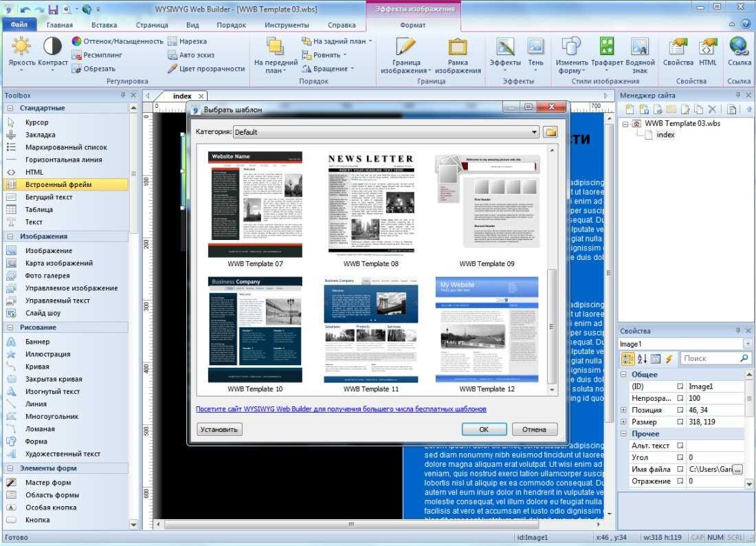Select the Нарезка slicing tool

(x=188, y=41)
